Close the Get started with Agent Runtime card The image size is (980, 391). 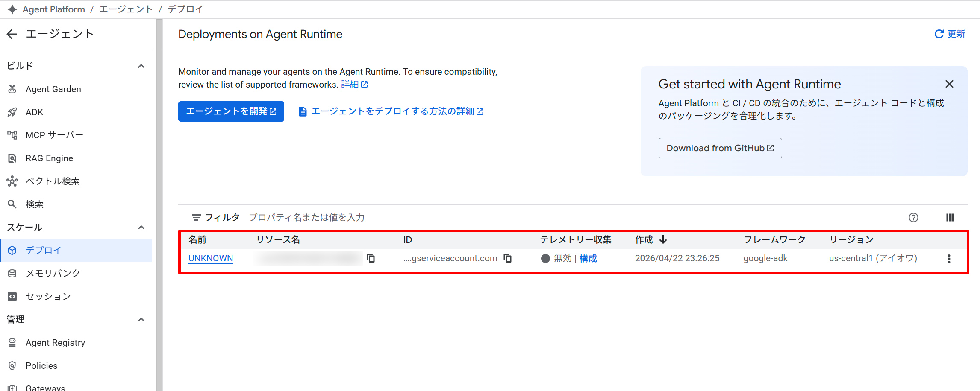(x=949, y=84)
